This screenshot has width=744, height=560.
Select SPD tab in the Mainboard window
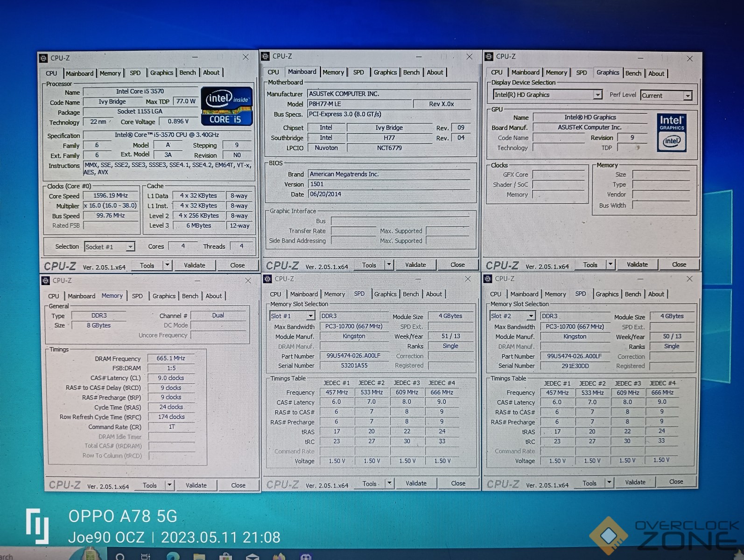pos(358,72)
